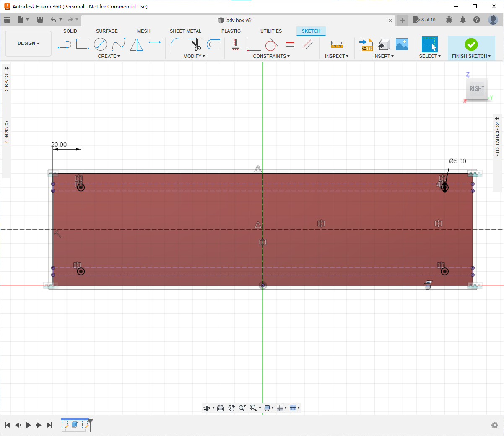504x436 pixels.
Task: Switch to the SURFACE tab
Action: pos(107,31)
